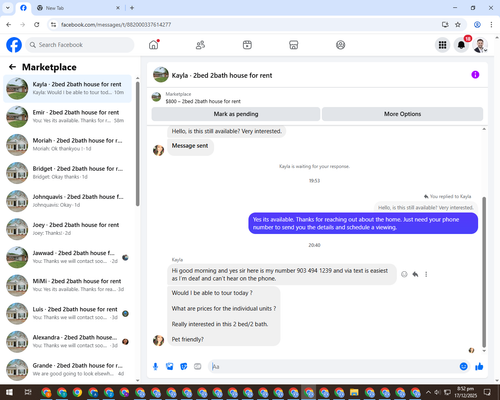Select the Facebook browser tab
This screenshot has width=500, height=400.
click(23, 8)
